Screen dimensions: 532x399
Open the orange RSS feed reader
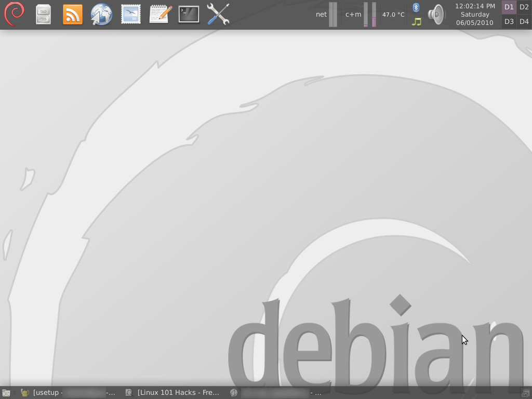point(72,14)
